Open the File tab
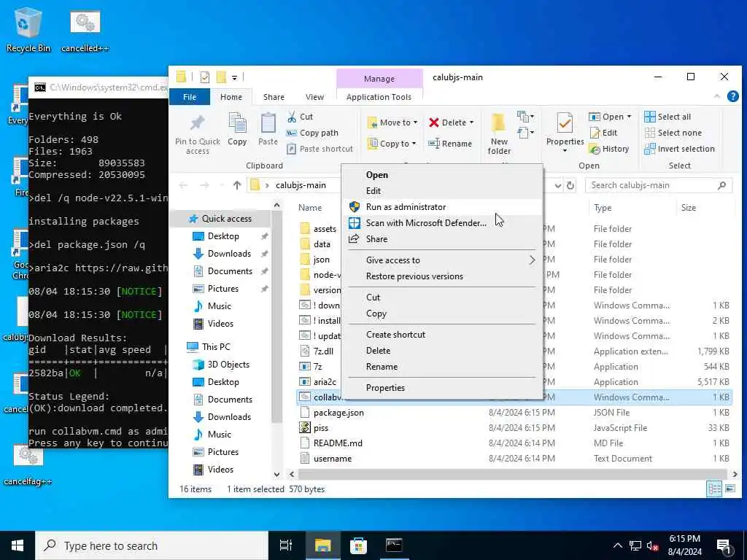Viewport: 747px width, 560px height. (x=190, y=97)
